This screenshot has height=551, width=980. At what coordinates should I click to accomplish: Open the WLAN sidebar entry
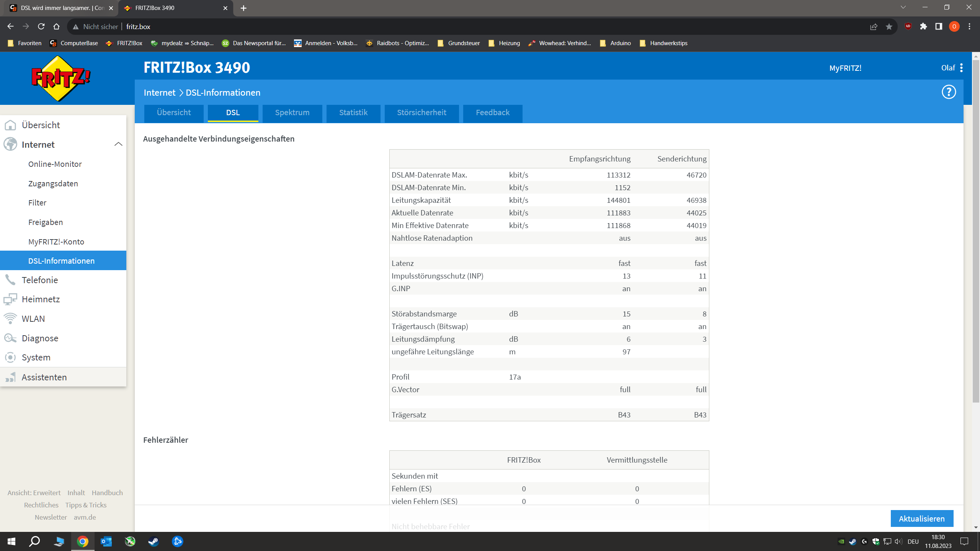click(x=33, y=319)
